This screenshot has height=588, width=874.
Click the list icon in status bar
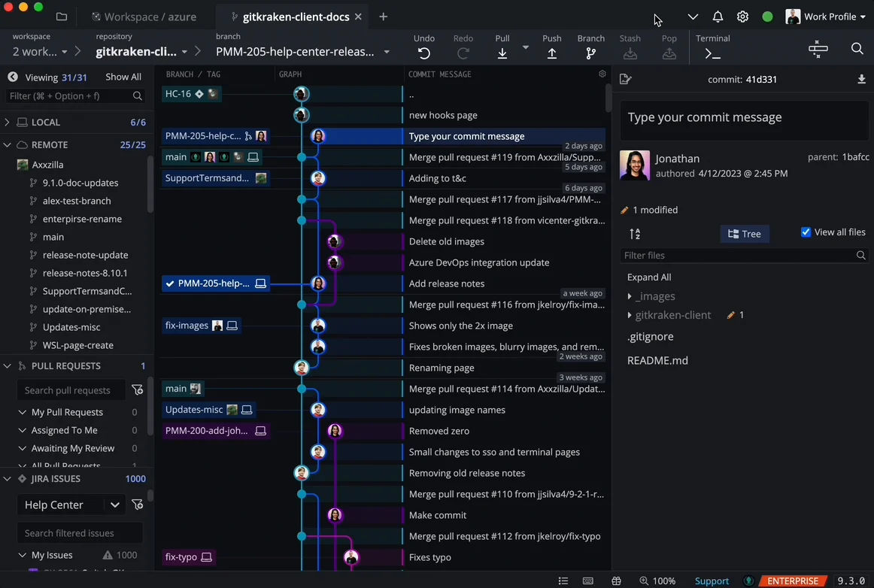563,580
